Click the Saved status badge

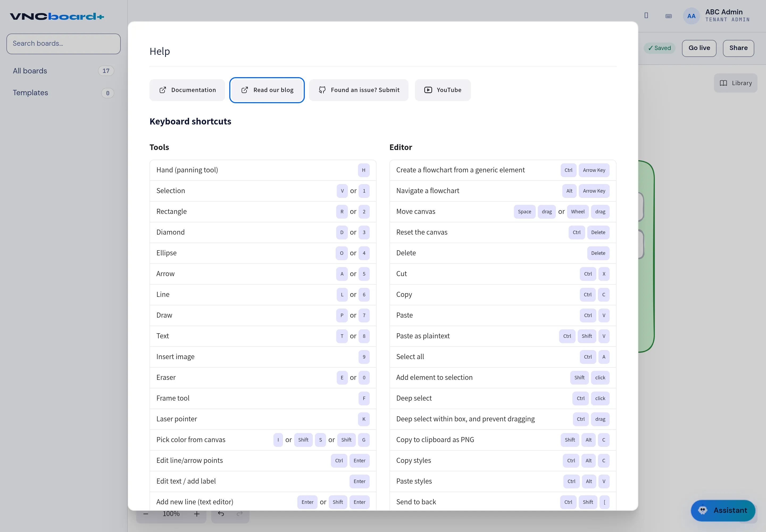659,48
